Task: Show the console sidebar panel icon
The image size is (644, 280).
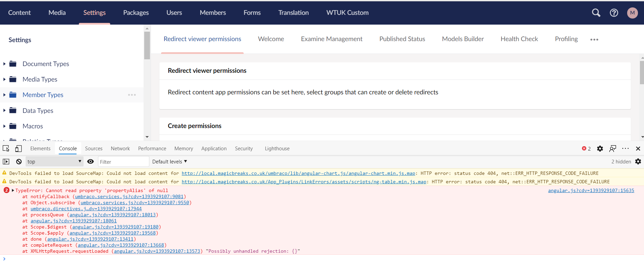Action: click(x=6, y=162)
